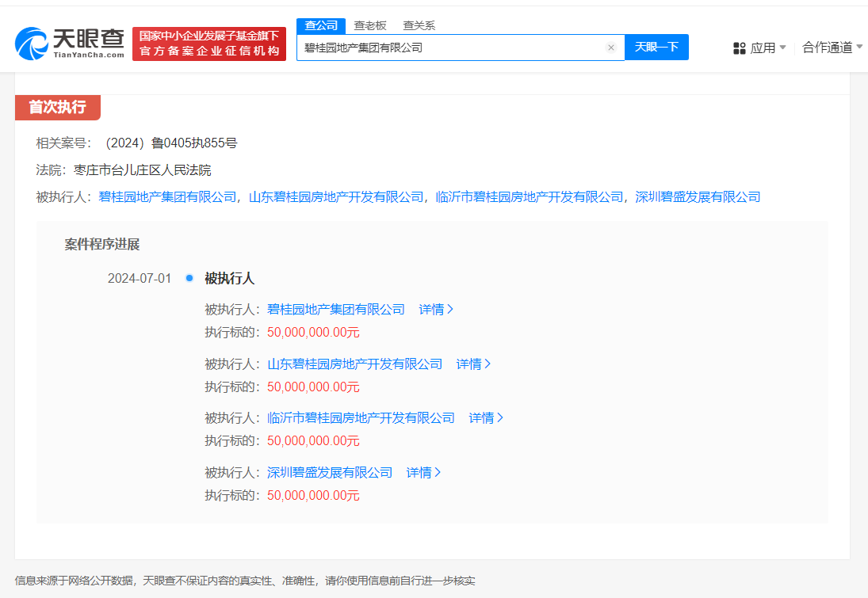868x598 pixels.
Task: Clear the search box with the × icon
Action: (611, 48)
